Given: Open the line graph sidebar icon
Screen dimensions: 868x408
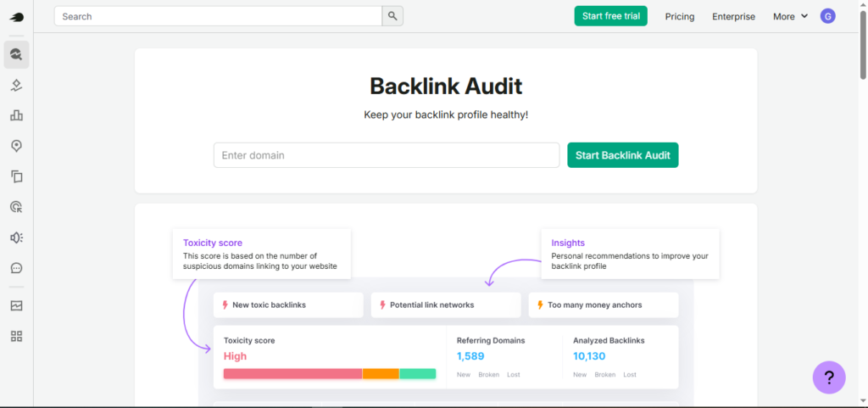Looking at the screenshot, I should tap(17, 305).
